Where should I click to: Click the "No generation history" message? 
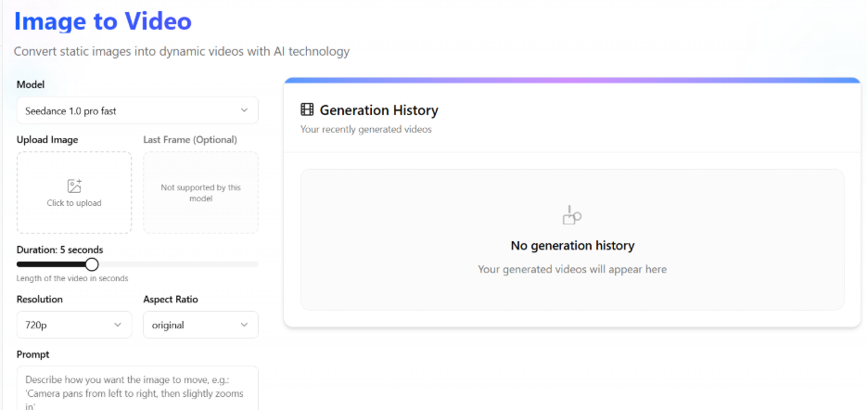[572, 246]
